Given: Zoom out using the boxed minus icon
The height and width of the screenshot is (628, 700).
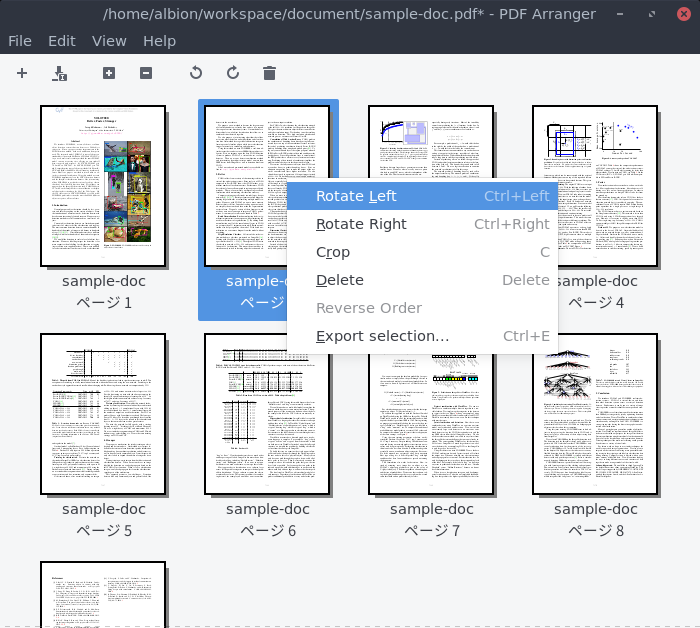Looking at the screenshot, I should click(x=146, y=73).
